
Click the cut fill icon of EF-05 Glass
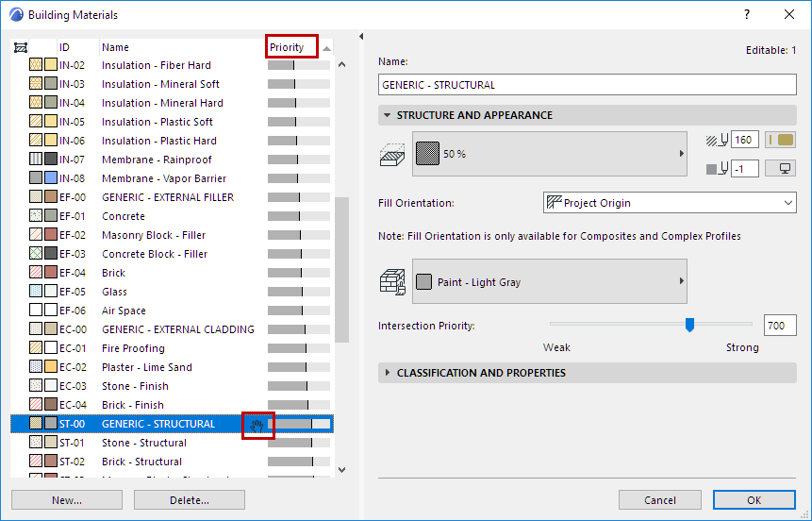(x=36, y=292)
